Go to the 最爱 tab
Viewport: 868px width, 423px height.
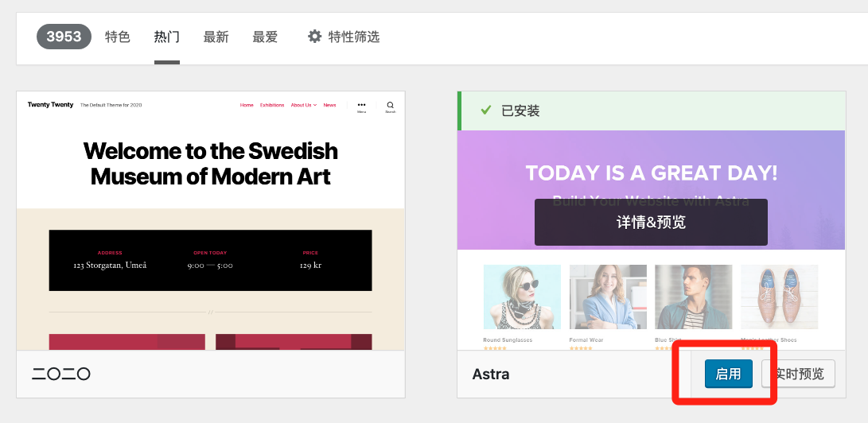pos(265,37)
